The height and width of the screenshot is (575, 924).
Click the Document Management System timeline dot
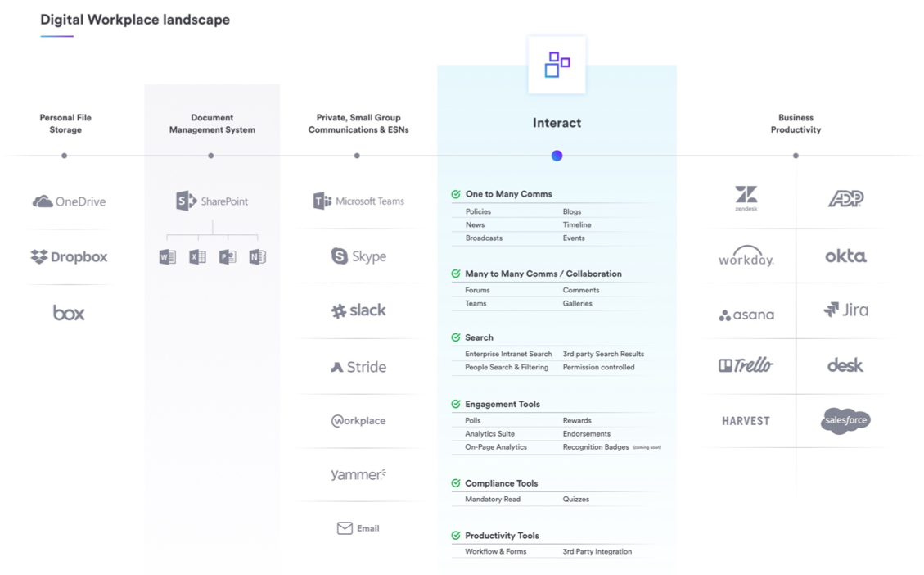pyautogui.click(x=211, y=156)
